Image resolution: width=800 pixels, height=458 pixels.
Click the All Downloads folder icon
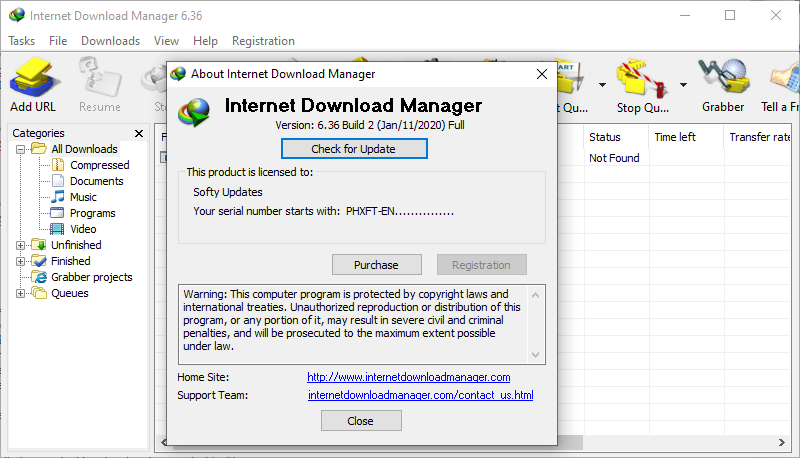click(x=39, y=148)
